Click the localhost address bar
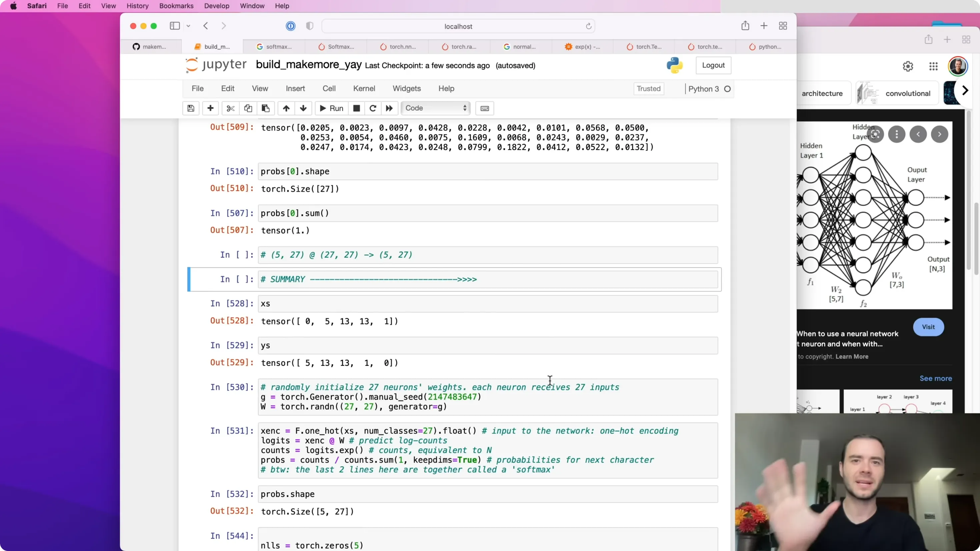This screenshot has height=551, width=980. 458,26
